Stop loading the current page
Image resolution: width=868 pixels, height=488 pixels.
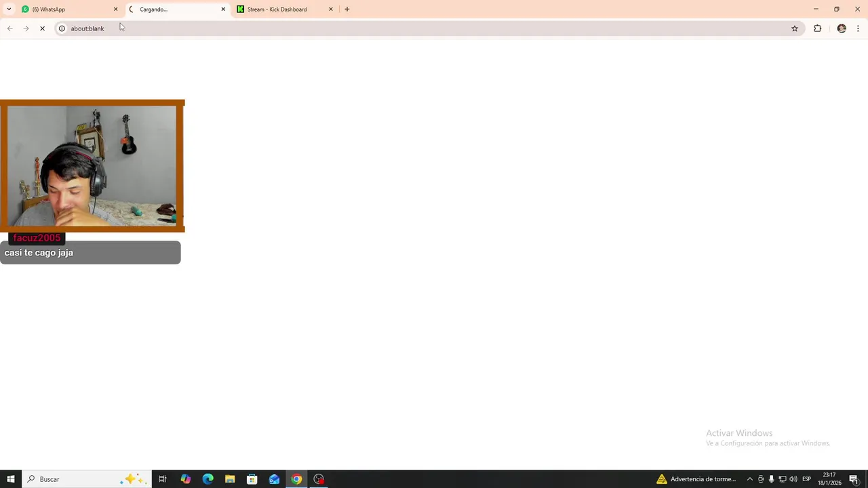pyautogui.click(x=42, y=28)
